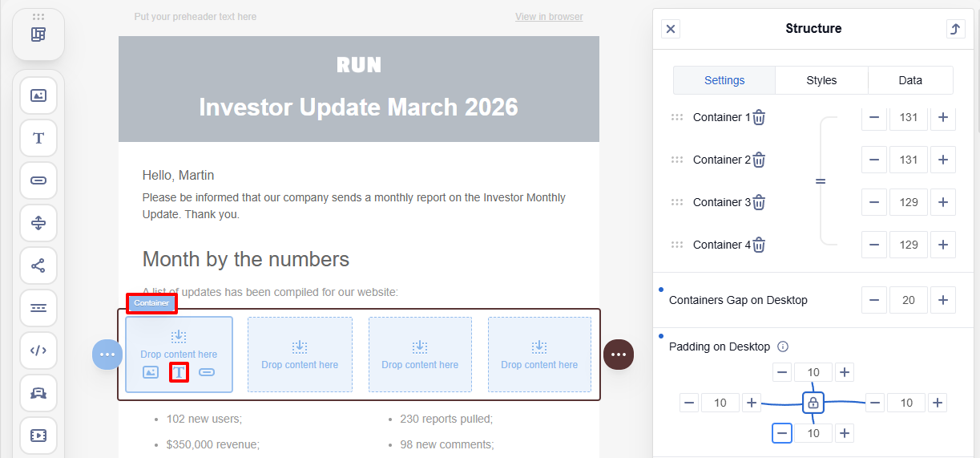
Task: Grab the drag handle of Container 2
Action: [677, 160]
